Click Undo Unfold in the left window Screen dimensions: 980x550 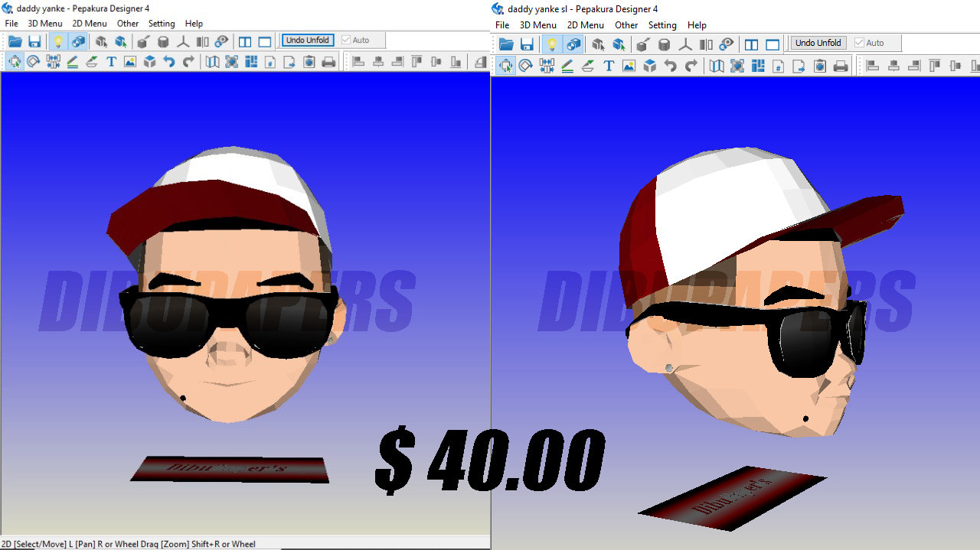308,41
